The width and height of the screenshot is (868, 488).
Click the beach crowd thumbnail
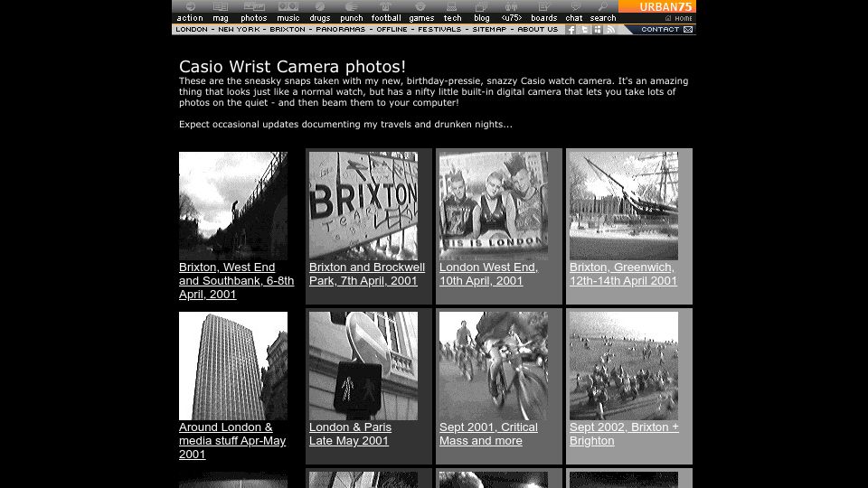[624, 366]
